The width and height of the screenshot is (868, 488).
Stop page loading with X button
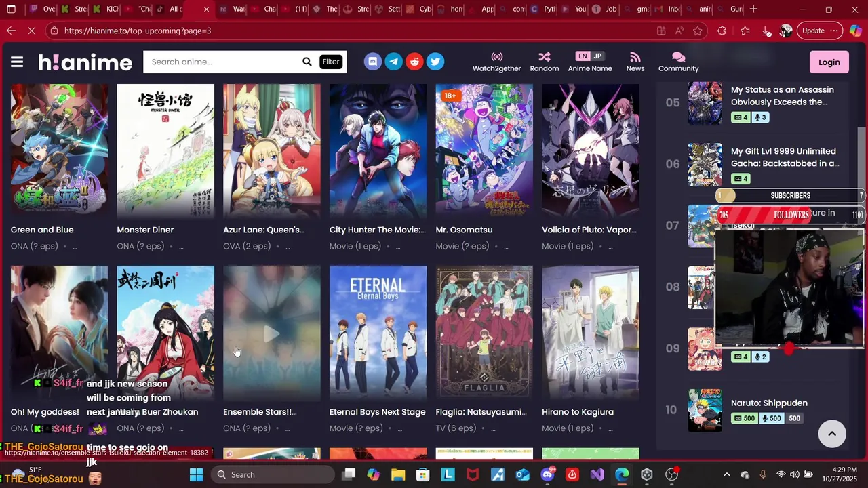coord(33,30)
